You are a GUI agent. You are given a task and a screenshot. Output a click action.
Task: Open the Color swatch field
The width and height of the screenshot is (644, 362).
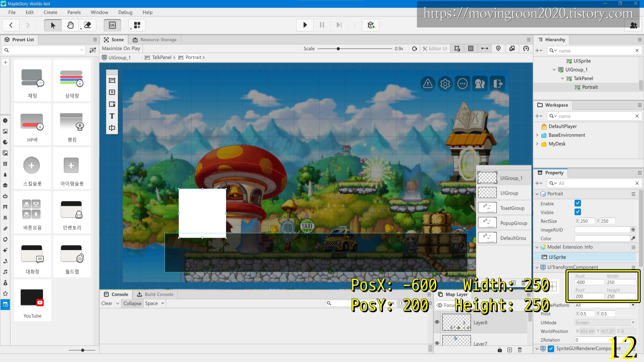click(602, 238)
